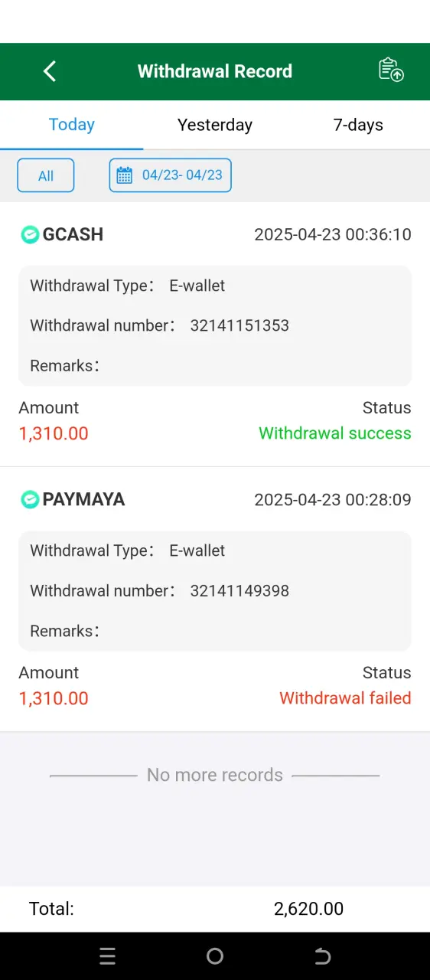Open the clipboard upload icon in the header
430x980 pixels.
coord(391,70)
